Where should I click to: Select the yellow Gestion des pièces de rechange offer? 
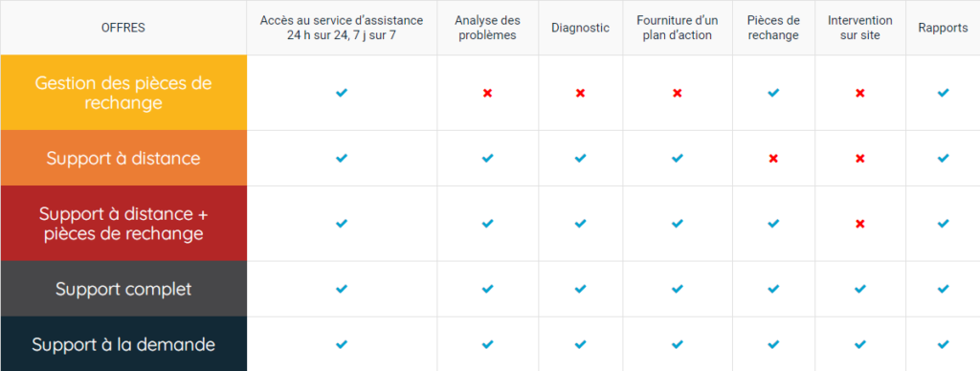pos(123,93)
